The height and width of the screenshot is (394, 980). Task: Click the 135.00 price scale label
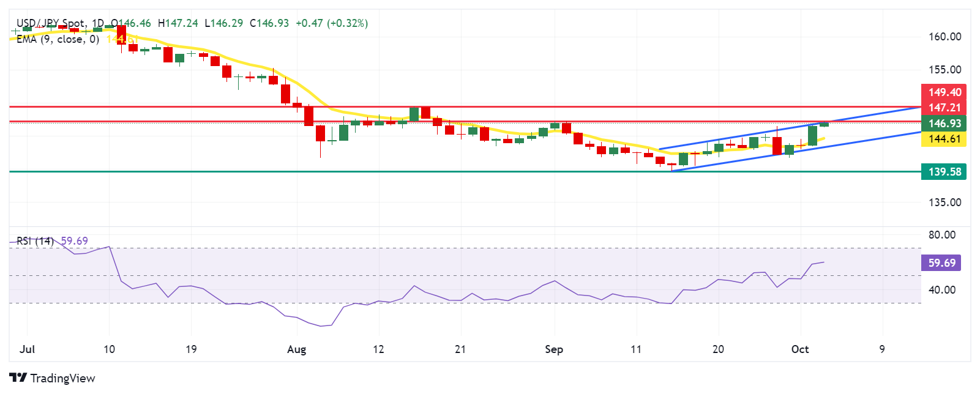(x=944, y=203)
